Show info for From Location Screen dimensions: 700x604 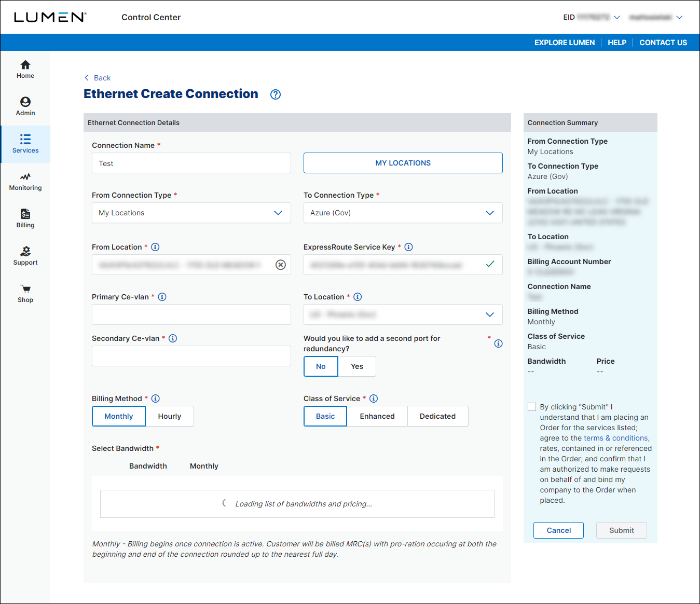[155, 247]
